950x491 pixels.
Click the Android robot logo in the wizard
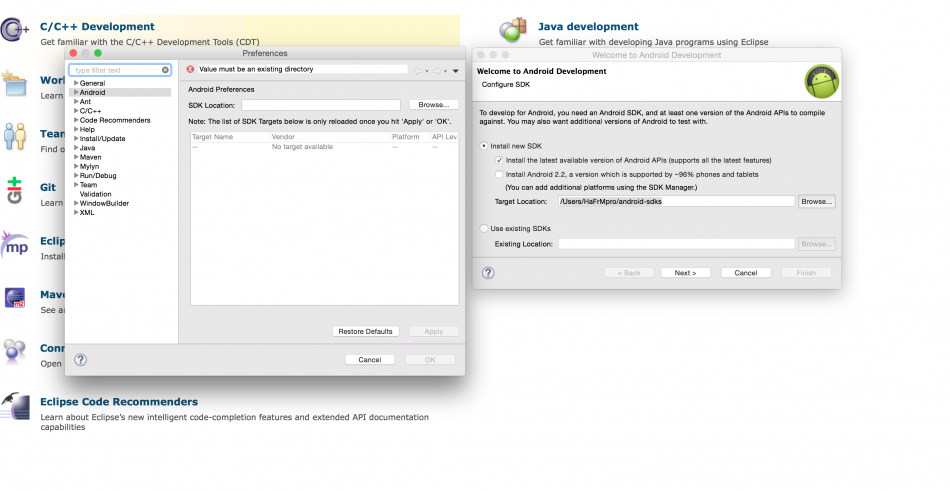pyautogui.click(x=822, y=81)
